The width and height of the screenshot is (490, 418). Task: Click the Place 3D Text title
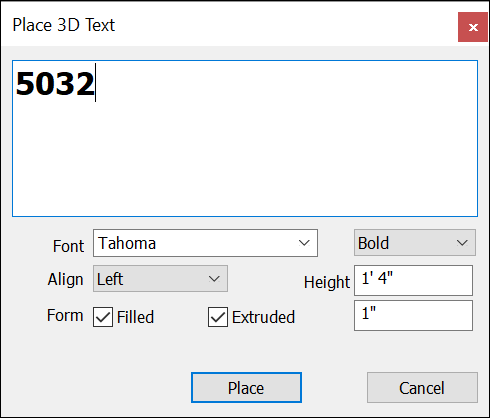pos(64,25)
